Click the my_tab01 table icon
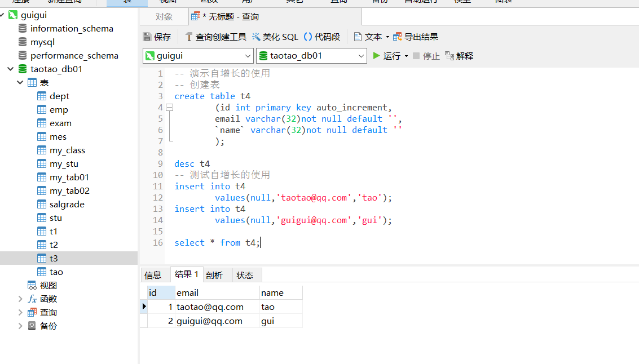 (x=42, y=177)
